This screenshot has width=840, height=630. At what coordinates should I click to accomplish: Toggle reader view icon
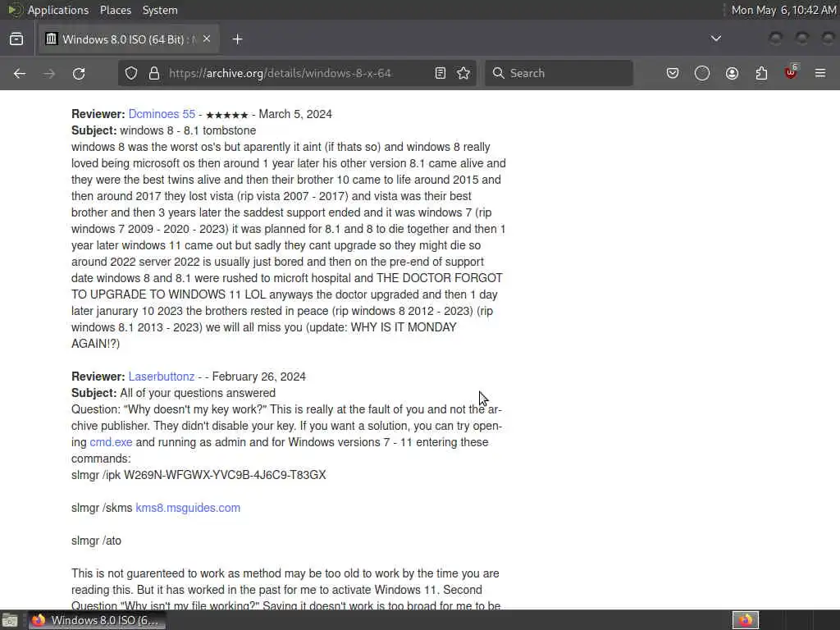[x=441, y=73]
